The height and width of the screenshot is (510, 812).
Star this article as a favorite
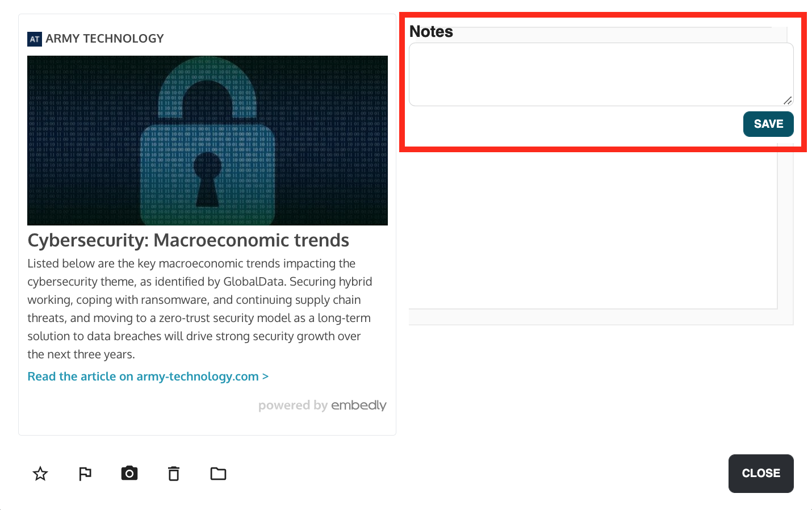(x=40, y=474)
